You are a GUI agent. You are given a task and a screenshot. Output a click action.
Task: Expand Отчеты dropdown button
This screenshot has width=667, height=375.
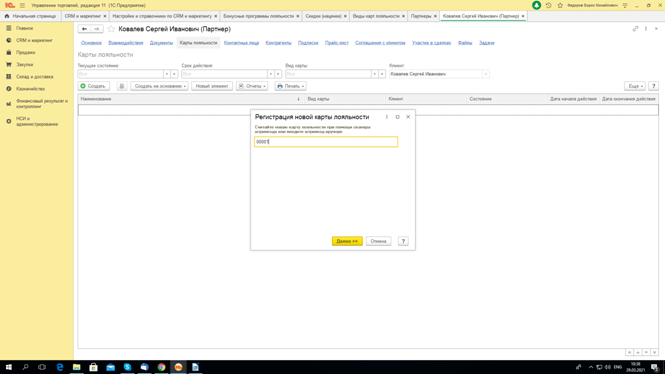click(x=252, y=86)
